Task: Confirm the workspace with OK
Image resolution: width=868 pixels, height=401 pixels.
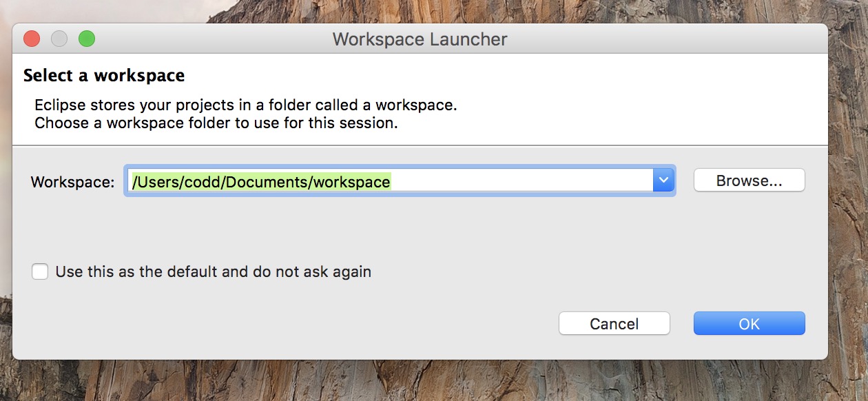Action: [x=750, y=323]
